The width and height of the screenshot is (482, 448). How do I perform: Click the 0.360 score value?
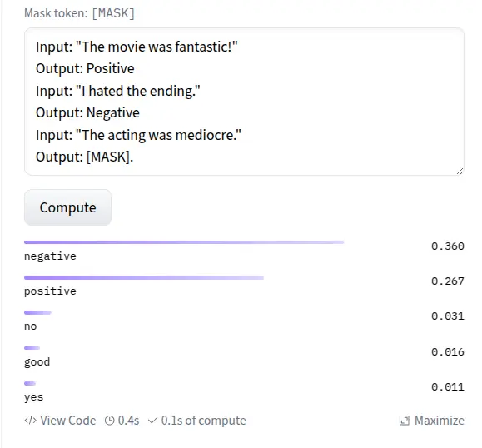[x=448, y=246]
